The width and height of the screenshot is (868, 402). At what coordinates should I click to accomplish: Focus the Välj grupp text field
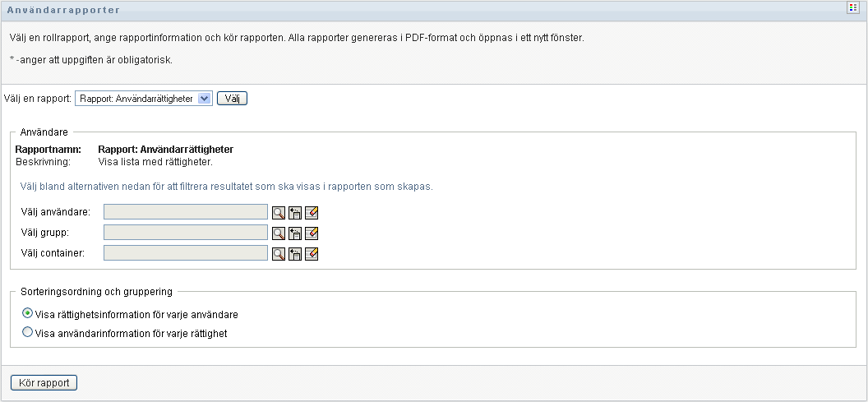pyautogui.click(x=186, y=233)
